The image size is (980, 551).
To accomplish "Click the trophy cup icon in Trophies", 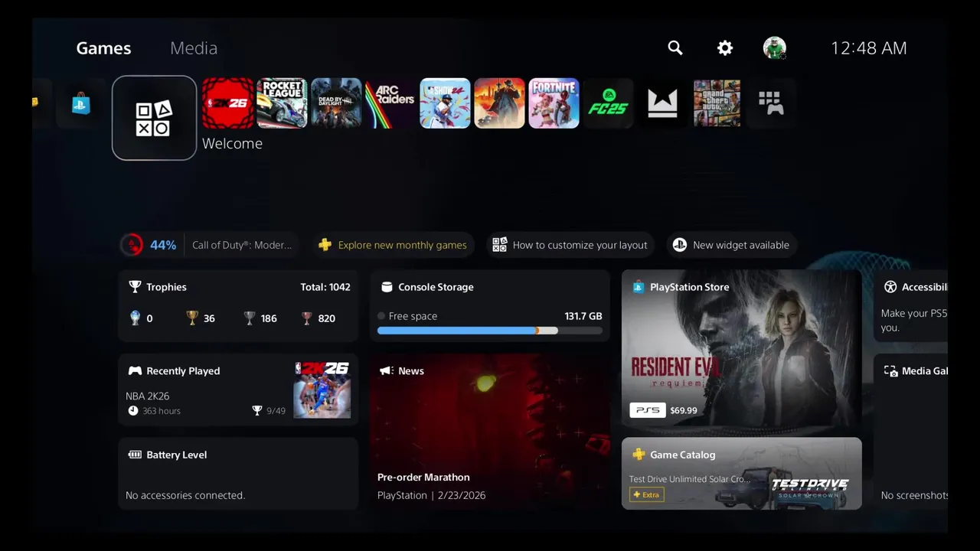I will [135, 287].
